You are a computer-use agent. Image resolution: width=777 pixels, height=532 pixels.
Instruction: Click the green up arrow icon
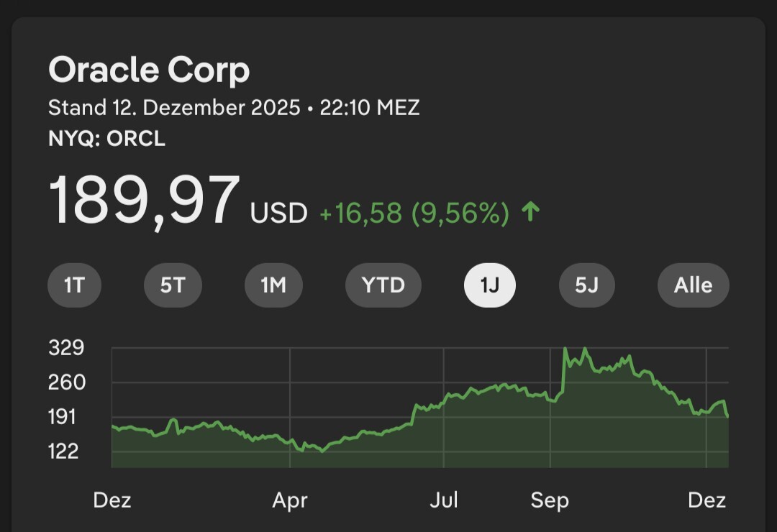(530, 212)
